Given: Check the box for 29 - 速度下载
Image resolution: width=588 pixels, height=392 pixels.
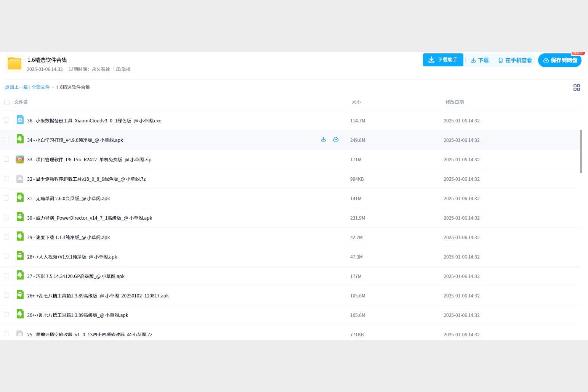Looking at the screenshot, I should click(6, 237).
